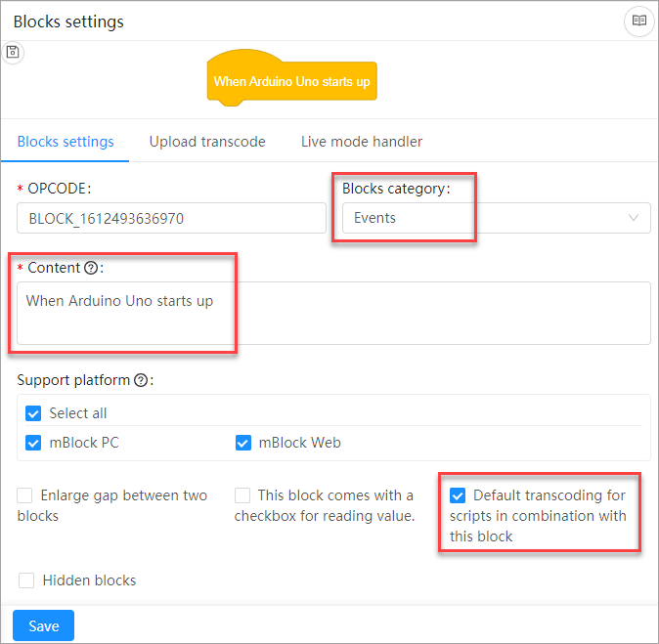Open the Events category dropdown

495,218
